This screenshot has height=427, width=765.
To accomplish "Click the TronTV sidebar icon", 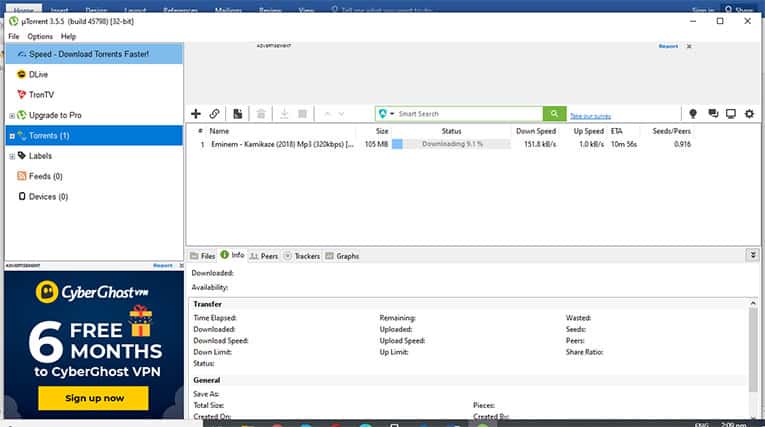I will pyautogui.click(x=21, y=94).
